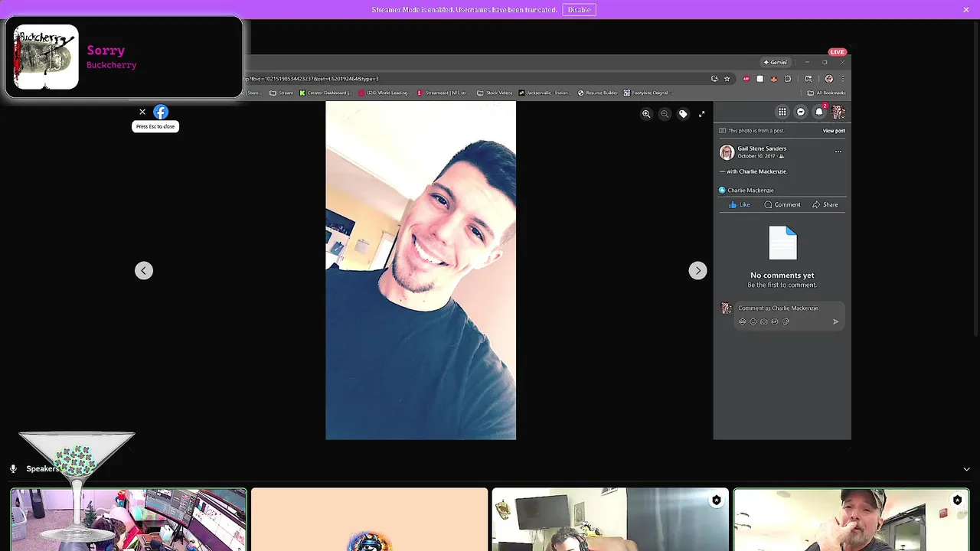This screenshot has height=551, width=980.
Task: Click the Gemini button in Chrome
Action: click(776, 62)
